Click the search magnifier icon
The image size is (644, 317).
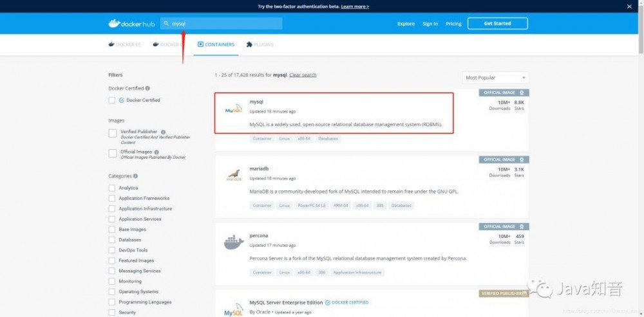(x=166, y=24)
